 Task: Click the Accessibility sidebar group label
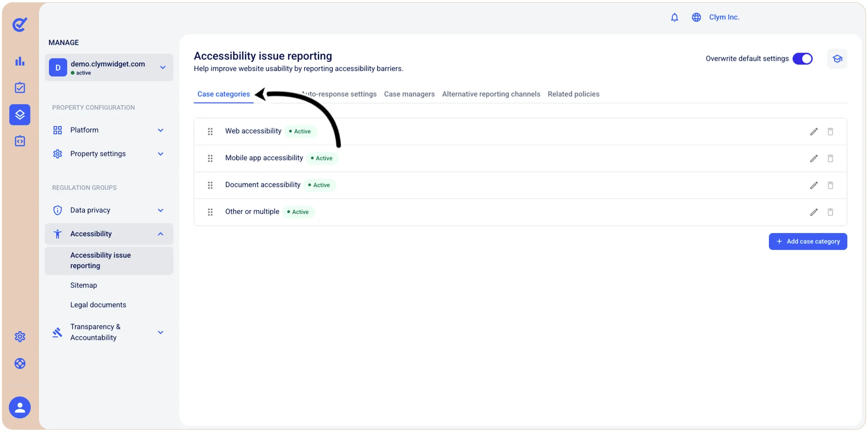pyautogui.click(x=91, y=234)
